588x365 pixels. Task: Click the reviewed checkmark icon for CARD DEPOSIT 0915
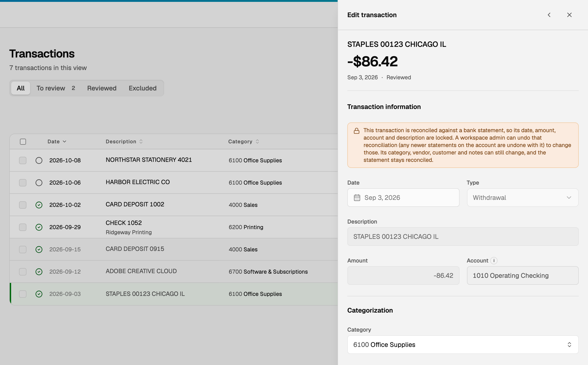click(x=39, y=249)
